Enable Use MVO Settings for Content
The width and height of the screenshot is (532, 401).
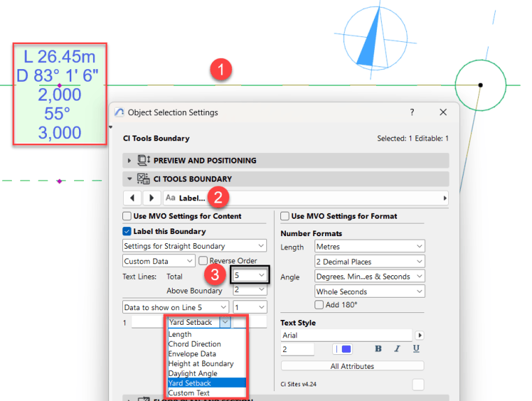(127, 217)
